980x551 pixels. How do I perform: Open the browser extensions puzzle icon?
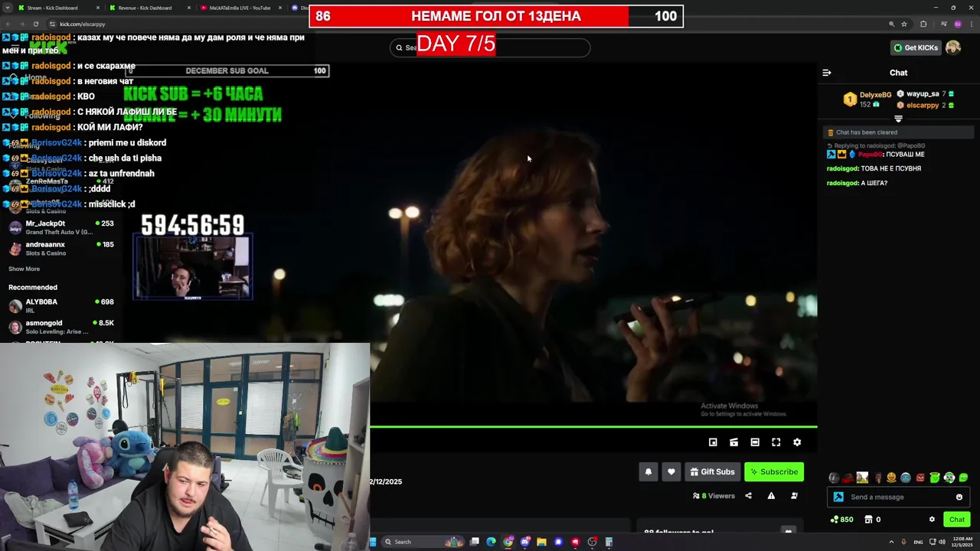pyautogui.click(x=923, y=24)
